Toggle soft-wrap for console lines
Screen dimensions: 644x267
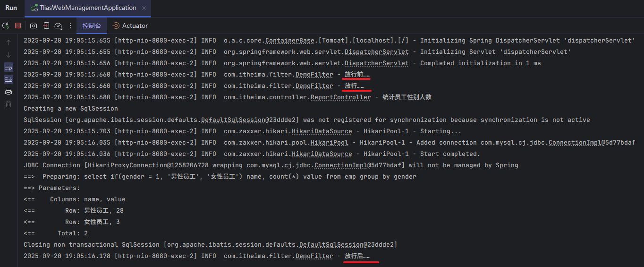(8, 67)
